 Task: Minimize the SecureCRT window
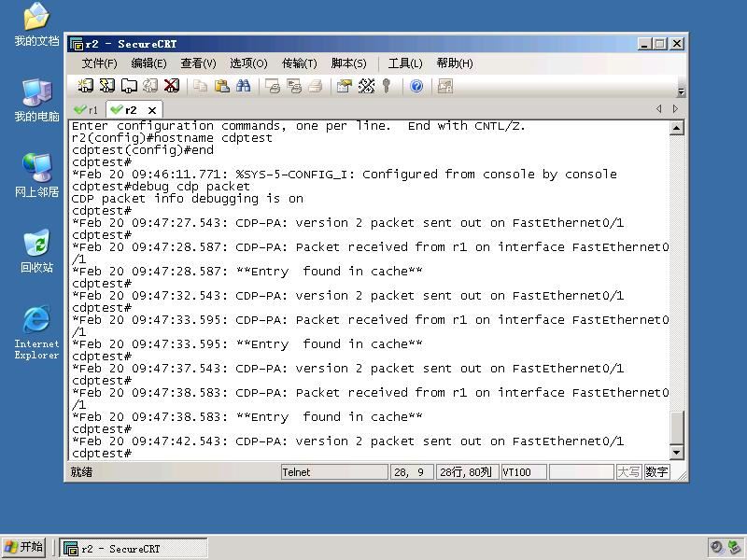[644, 44]
